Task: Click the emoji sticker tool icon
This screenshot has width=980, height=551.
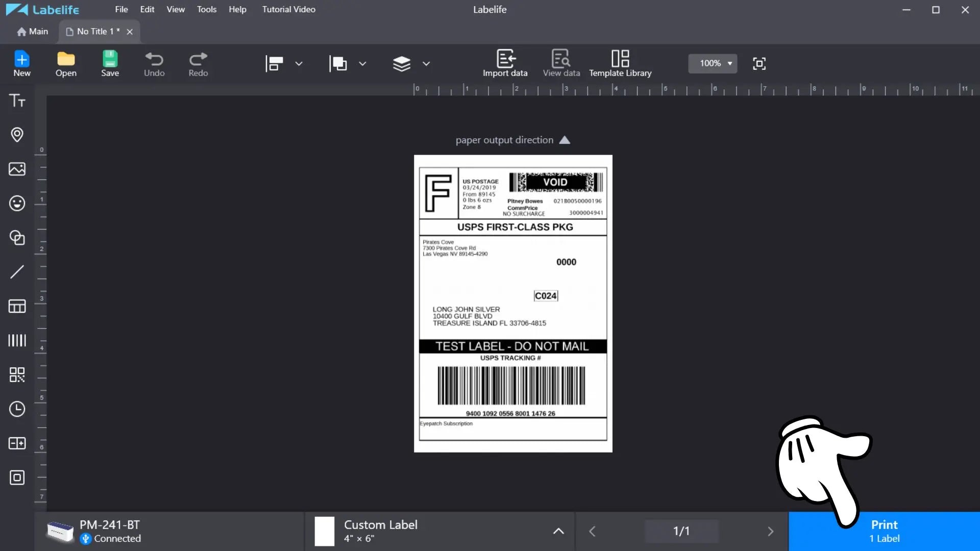Action: click(17, 204)
